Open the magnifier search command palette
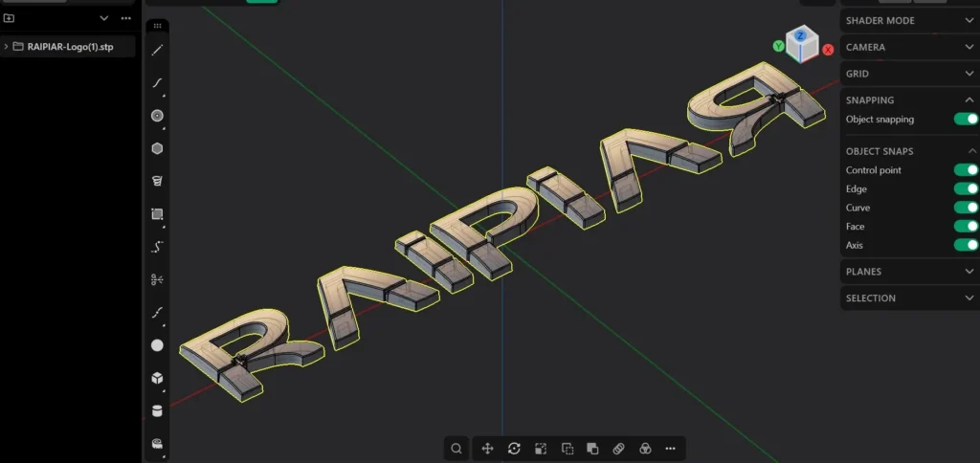Viewport: 980px width, 463px height. tap(457, 449)
